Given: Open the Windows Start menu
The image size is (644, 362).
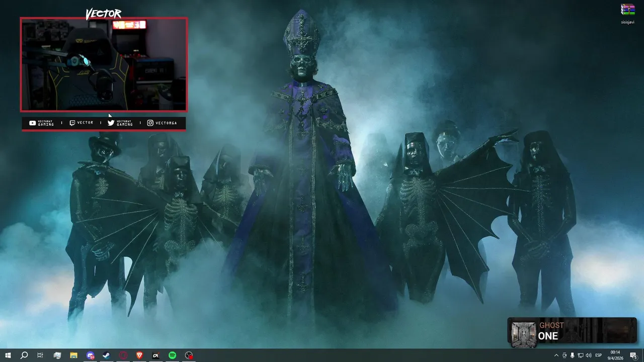Looking at the screenshot, I should 8,355.
